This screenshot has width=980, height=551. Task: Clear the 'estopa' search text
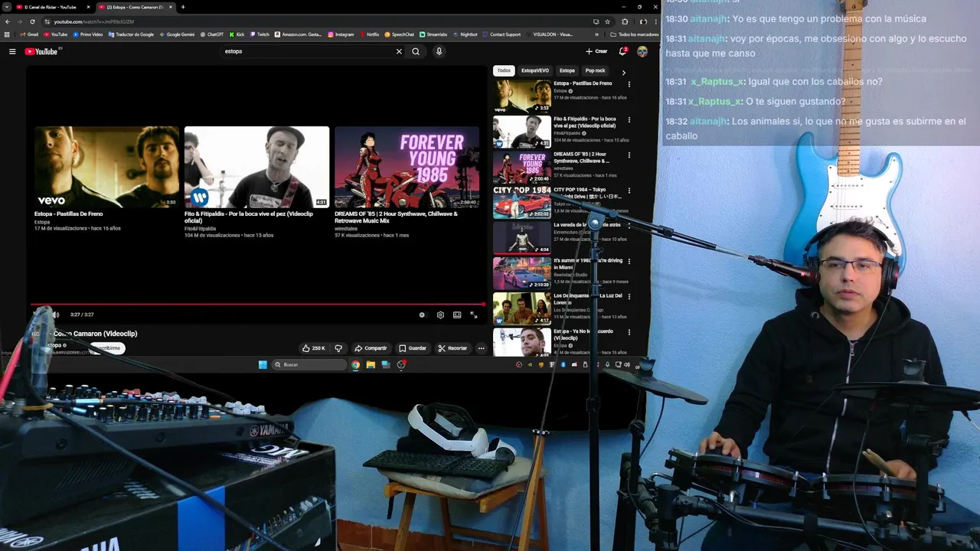point(399,51)
